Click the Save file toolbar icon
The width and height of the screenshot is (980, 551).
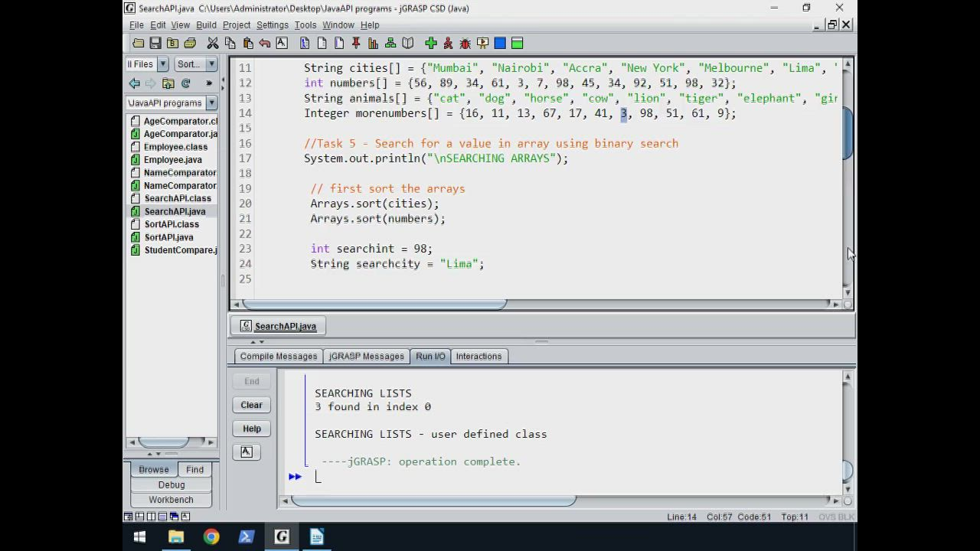tap(155, 44)
